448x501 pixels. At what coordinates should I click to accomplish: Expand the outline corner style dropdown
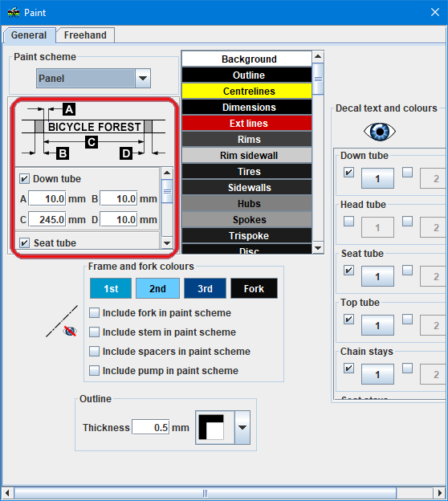[x=242, y=427]
